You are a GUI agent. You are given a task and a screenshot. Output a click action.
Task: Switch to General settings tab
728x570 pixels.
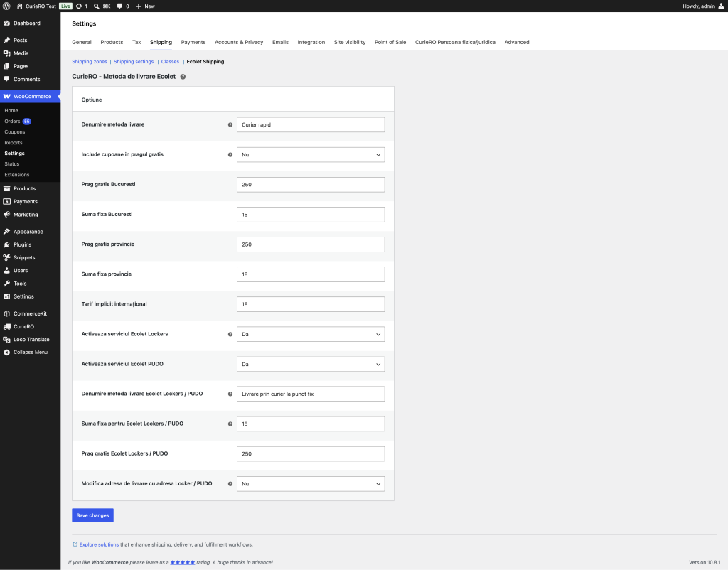82,42
